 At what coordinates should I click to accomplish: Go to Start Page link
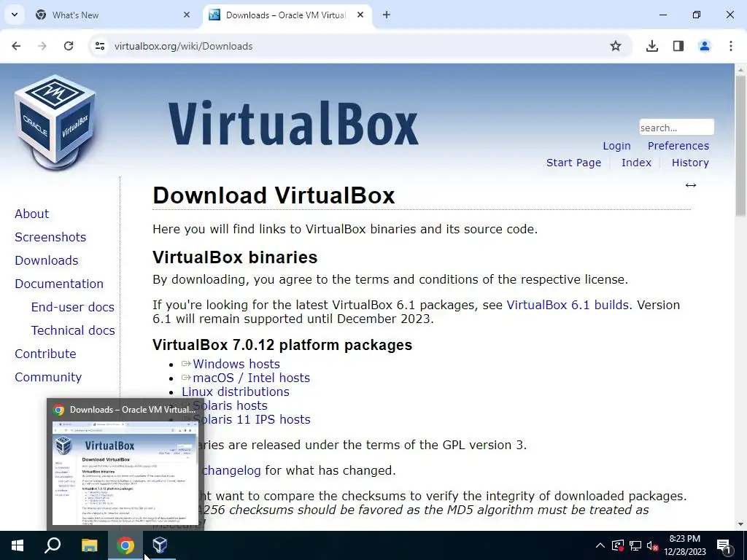(x=573, y=163)
